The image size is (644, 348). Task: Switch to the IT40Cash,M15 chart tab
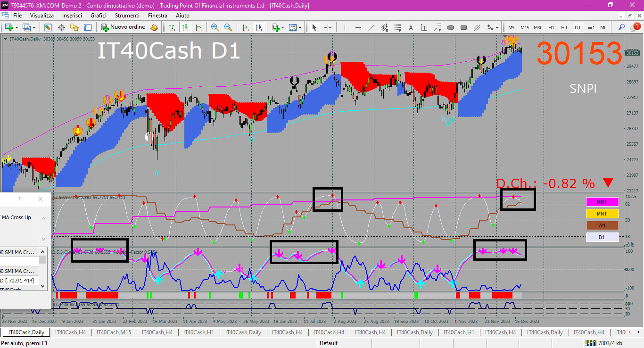[114, 332]
